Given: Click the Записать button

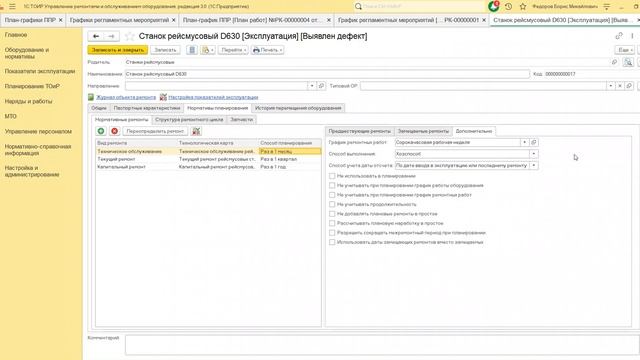Looking at the screenshot, I should (165, 50).
